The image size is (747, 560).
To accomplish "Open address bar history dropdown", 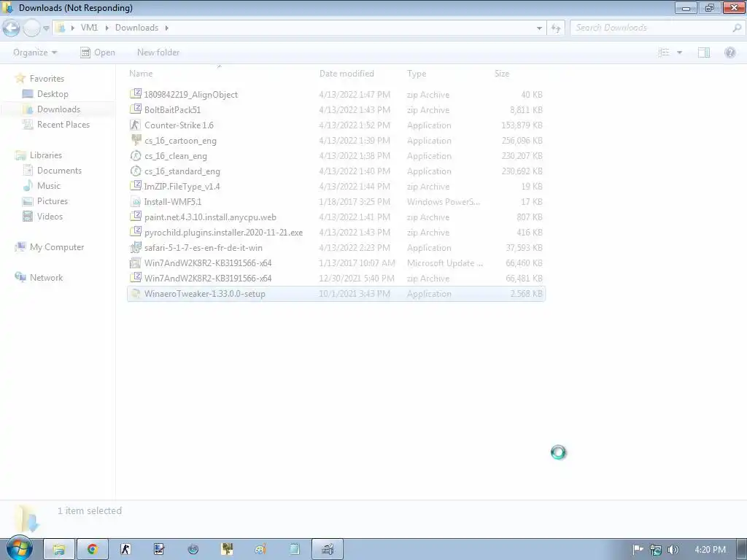I will tap(539, 28).
